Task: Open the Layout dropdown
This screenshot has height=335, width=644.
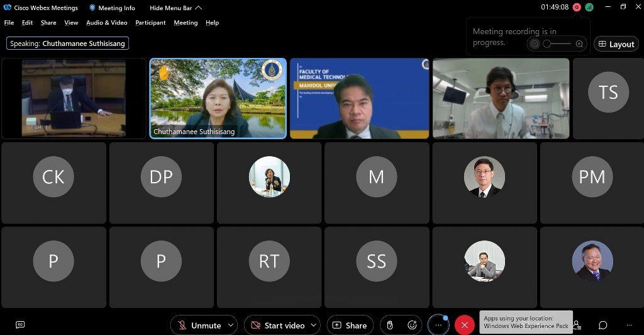Action: point(616,44)
